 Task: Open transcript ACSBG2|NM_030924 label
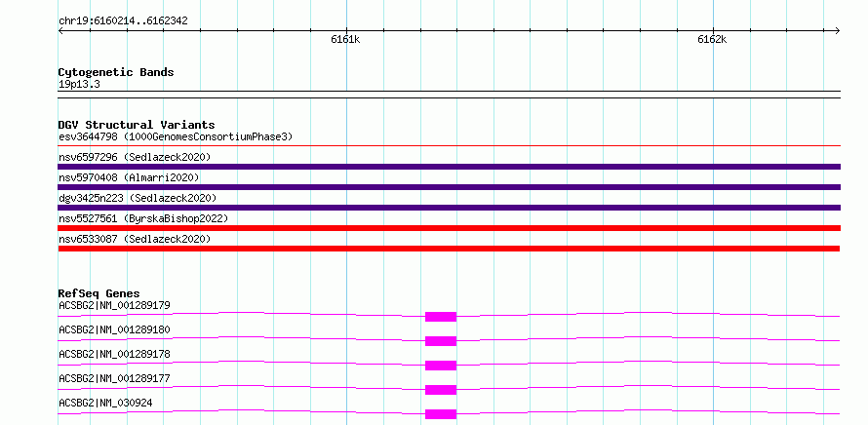(105, 403)
